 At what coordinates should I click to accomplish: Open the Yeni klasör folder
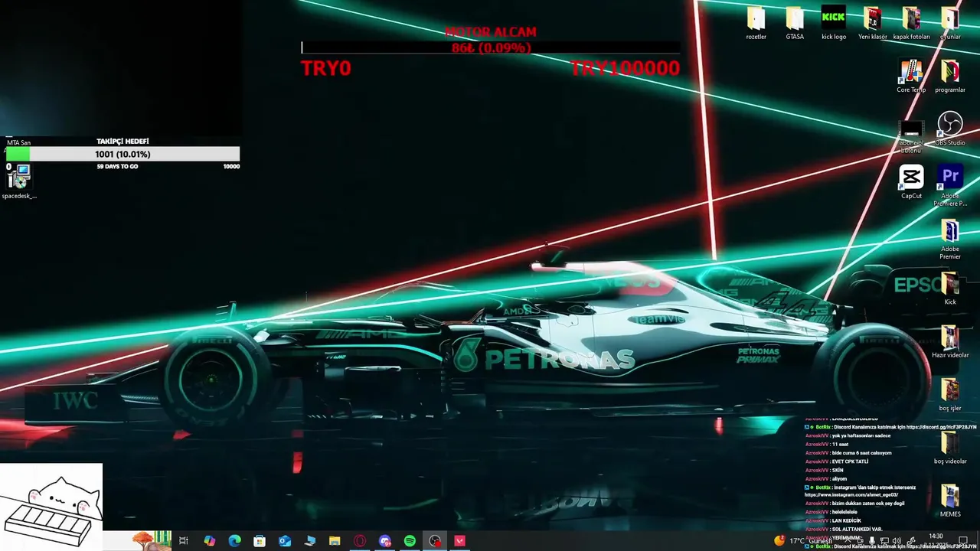click(x=873, y=23)
